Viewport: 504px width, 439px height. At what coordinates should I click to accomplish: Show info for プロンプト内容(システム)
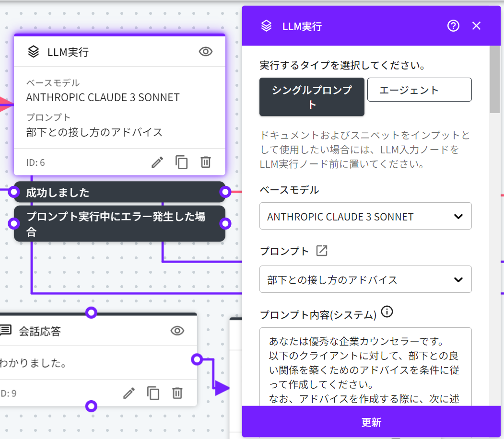(387, 313)
